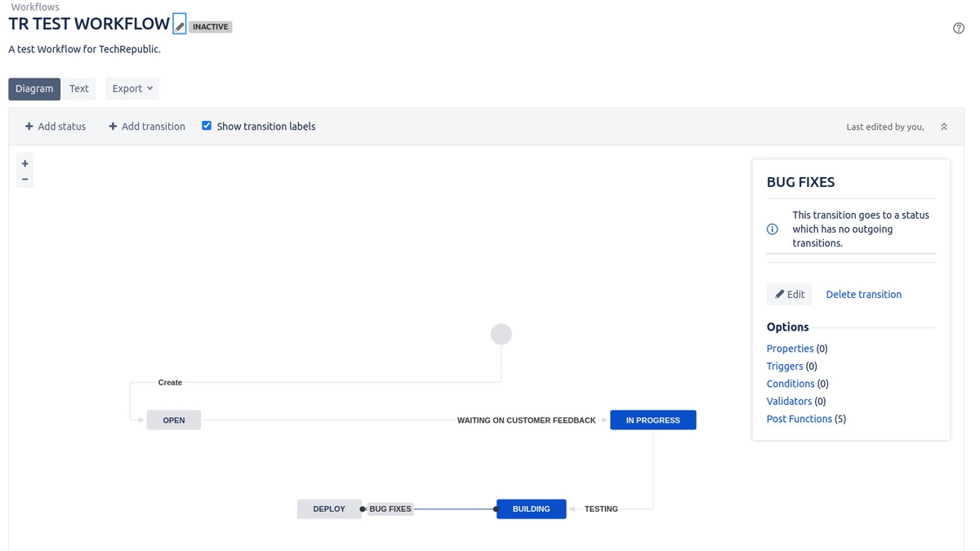
Task: Open the Workflows breadcrumb link
Action: (35, 7)
